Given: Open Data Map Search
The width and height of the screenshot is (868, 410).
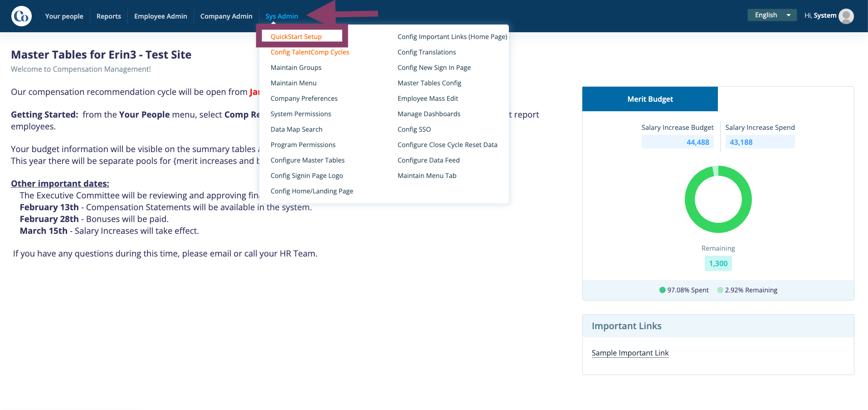Looking at the screenshot, I should click(296, 129).
